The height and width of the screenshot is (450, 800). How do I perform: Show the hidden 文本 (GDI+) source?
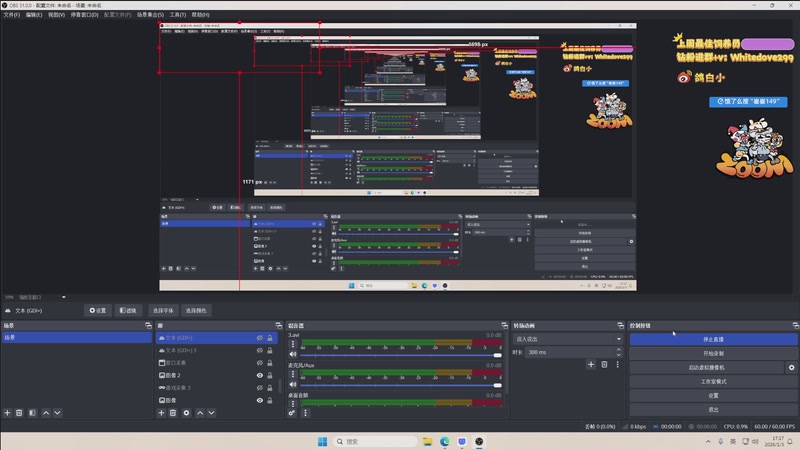pos(260,338)
